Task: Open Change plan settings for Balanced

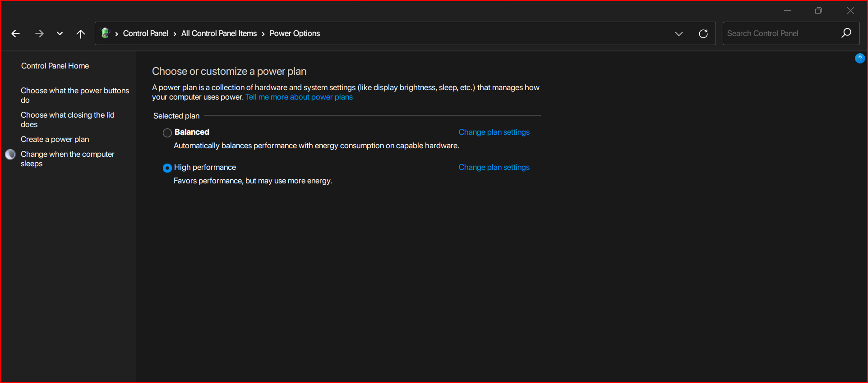Action: coord(494,132)
